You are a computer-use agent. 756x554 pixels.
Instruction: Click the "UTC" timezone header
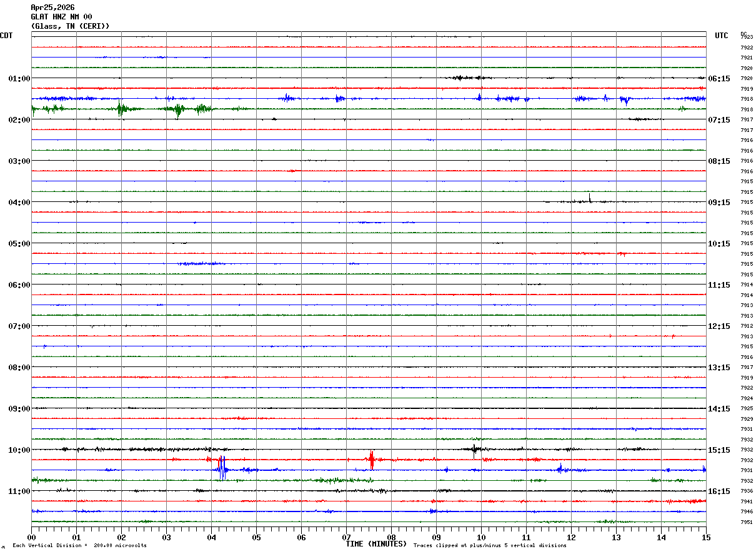722,36
